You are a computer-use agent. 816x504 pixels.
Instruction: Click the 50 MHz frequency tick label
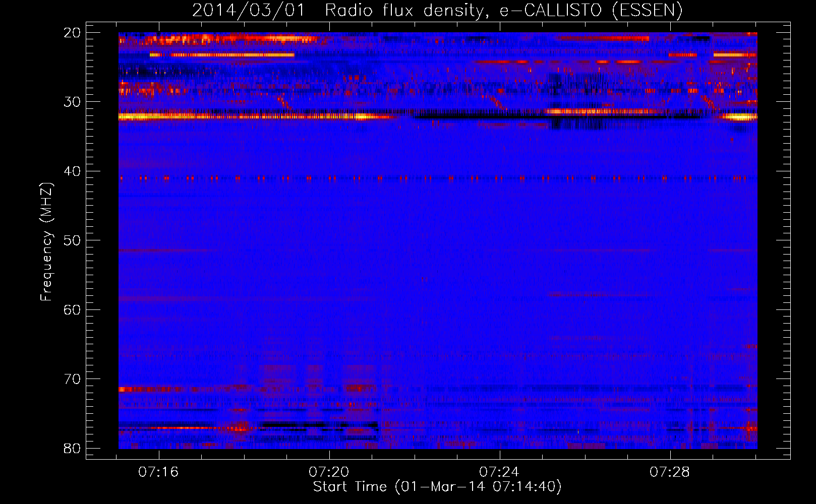(x=72, y=240)
